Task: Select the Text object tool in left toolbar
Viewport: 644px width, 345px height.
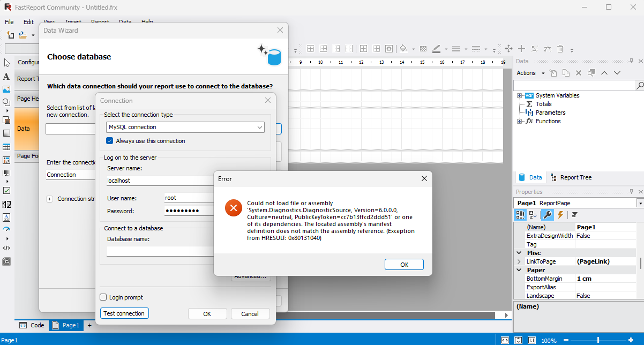Action: pos(6,77)
